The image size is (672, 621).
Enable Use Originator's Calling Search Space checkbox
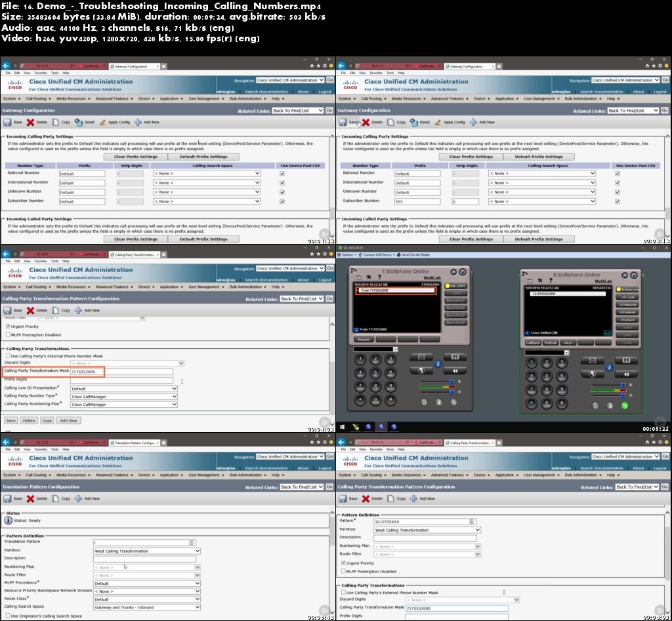8,616
